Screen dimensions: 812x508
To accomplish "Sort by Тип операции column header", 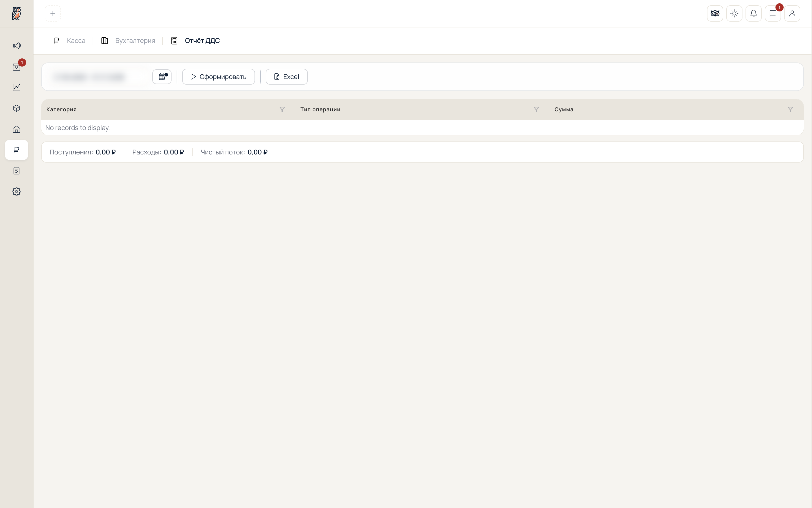I will [x=320, y=109].
